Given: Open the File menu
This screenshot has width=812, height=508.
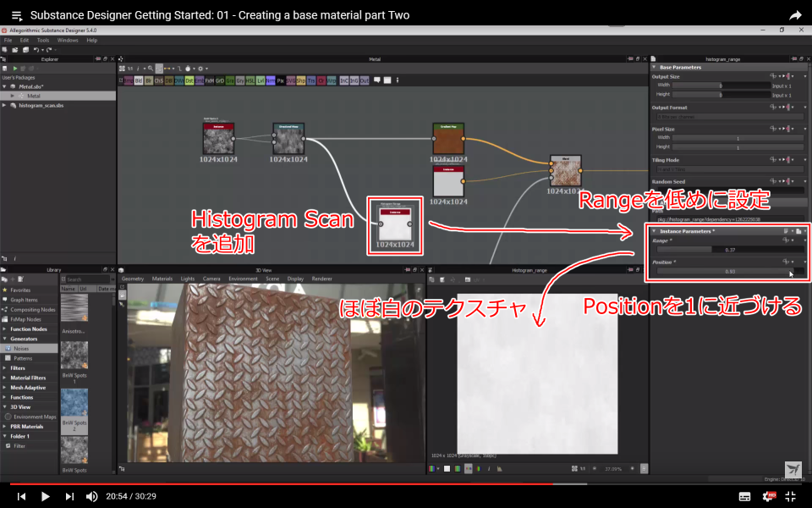Looking at the screenshot, I should tap(8, 40).
